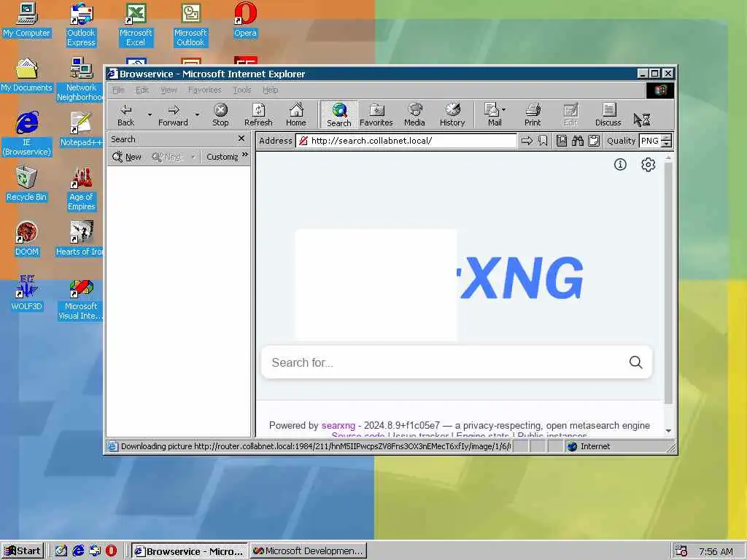The width and height of the screenshot is (747, 560).
Task: Click Customize in the Search pane
Action: tap(222, 157)
